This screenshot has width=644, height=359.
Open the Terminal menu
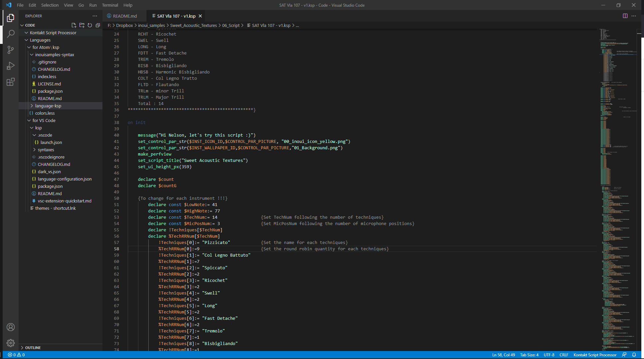110,5
